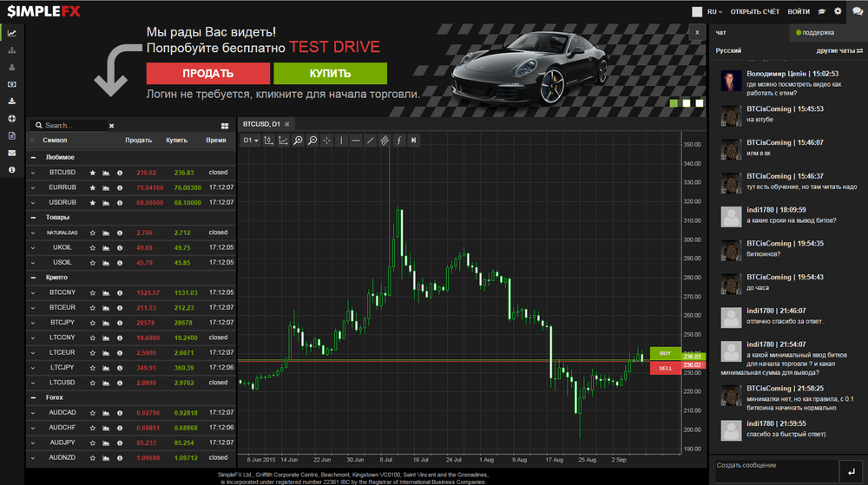
Task: Open the RU language dropdown
Action: tap(714, 11)
